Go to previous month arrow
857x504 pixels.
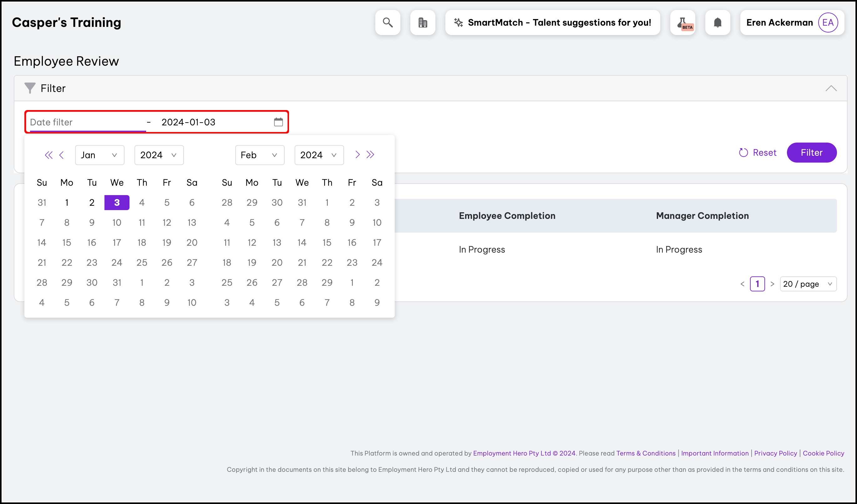(x=62, y=155)
